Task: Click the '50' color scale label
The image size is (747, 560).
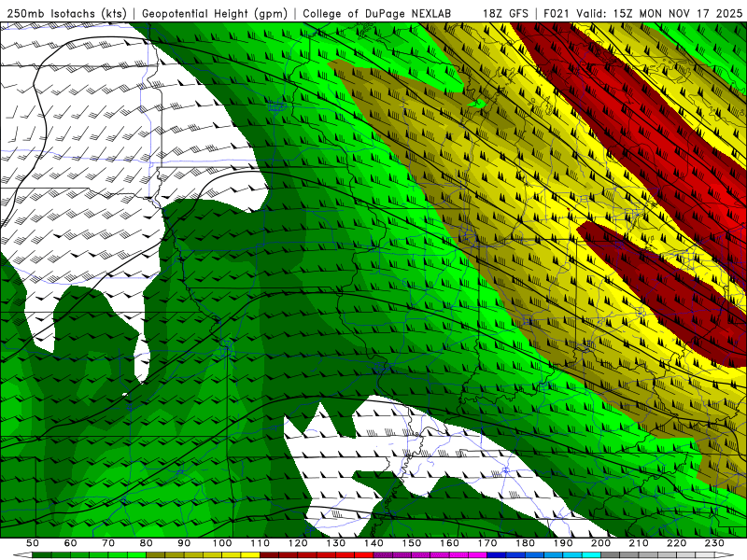Action: tap(33, 543)
